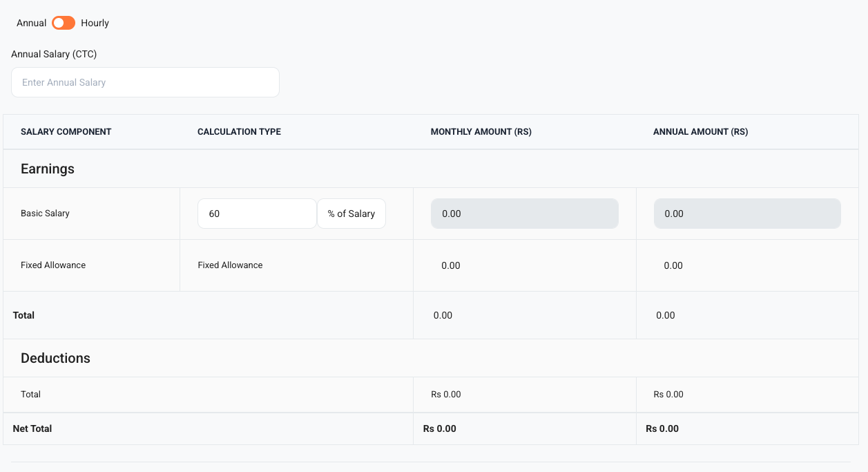Select the Fixed Allowance annual amount value
The image size is (868, 472).
(673, 265)
